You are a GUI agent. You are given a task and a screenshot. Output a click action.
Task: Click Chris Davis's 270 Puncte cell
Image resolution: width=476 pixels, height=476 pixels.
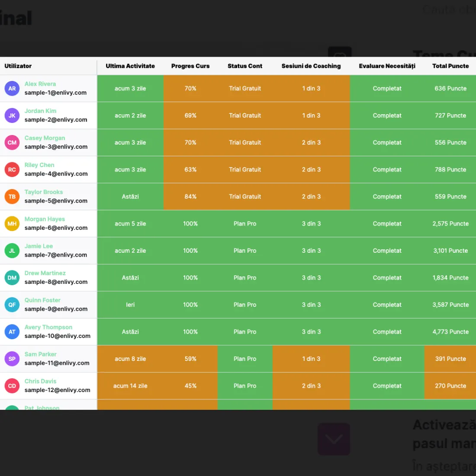pos(450,386)
